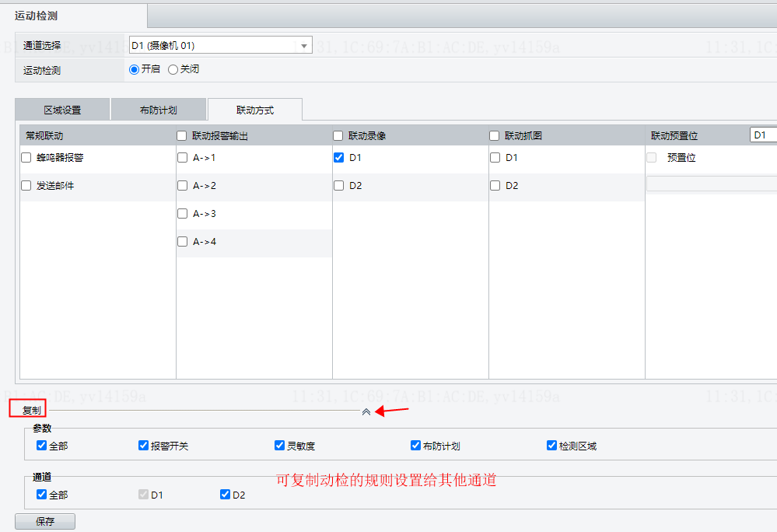Screen dimensions: 777x532
Task: Click the 保存 button
Action: pyautogui.click(x=45, y=521)
